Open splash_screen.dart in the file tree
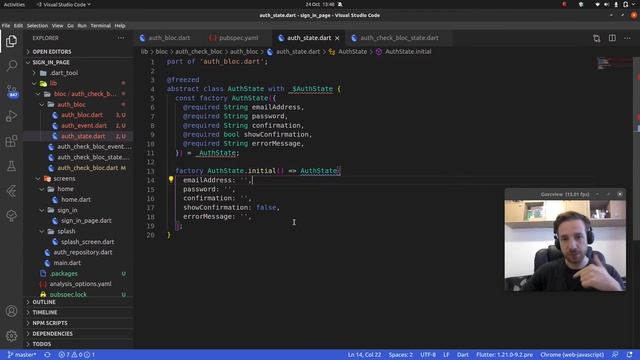This screenshot has width=640, height=360. (79, 242)
